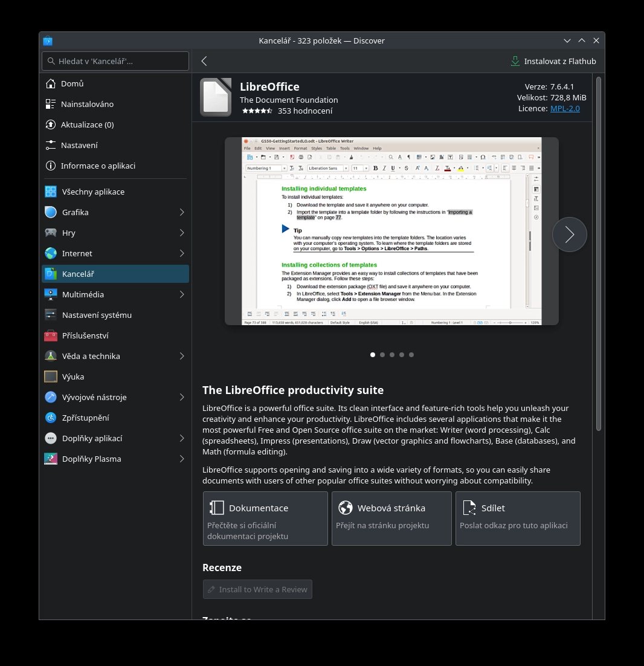The image size is (644, 666).
Task: Click the Internet globe icon
Action: pos(51,253)
